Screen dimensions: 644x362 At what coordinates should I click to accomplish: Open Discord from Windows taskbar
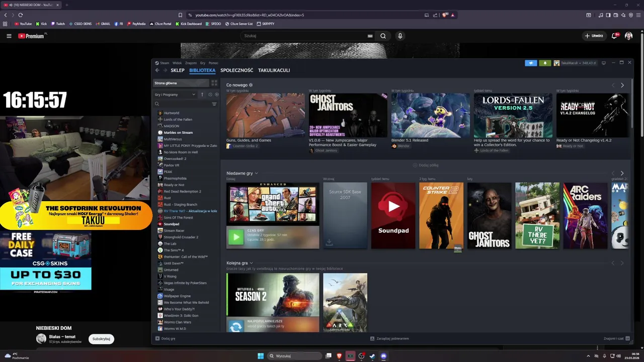[383, 356]
